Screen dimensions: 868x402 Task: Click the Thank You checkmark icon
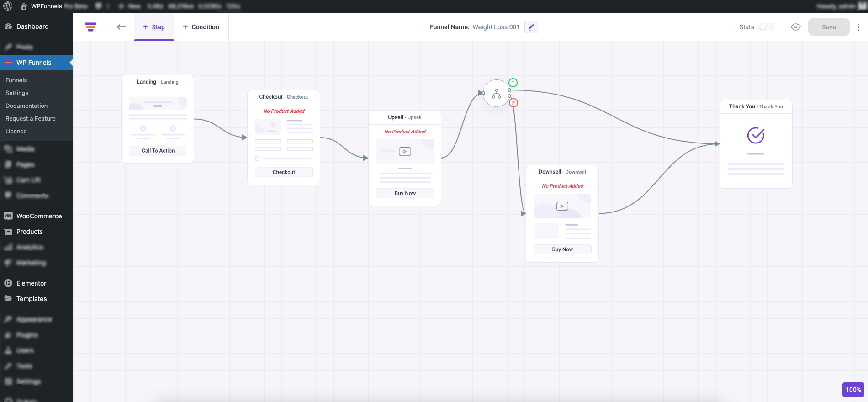(x=756, y=135)
